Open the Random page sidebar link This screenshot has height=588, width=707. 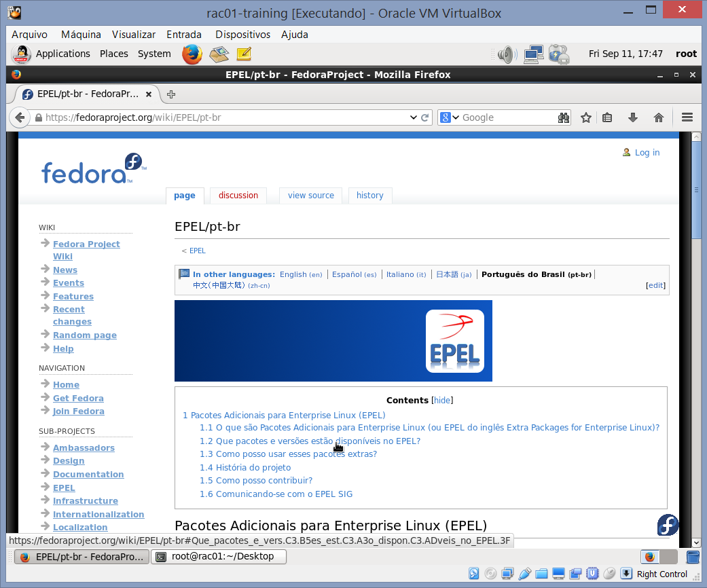point(85,335)
